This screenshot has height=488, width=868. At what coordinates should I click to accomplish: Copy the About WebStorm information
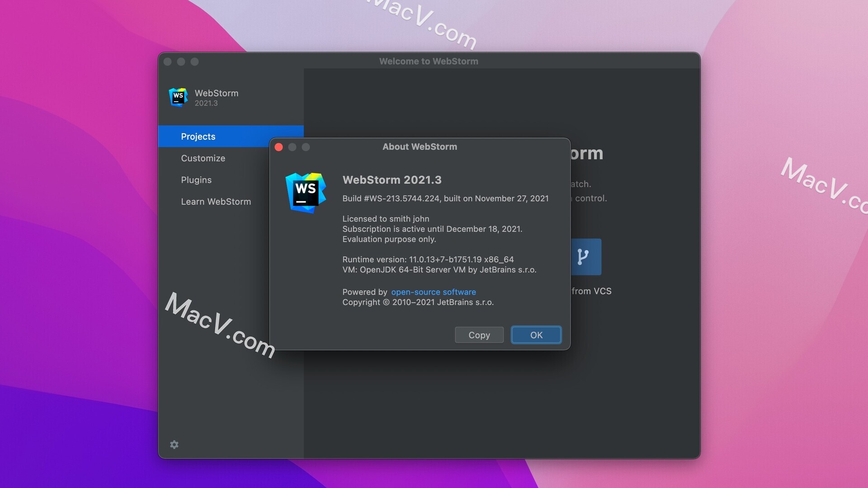coord(479,335)
